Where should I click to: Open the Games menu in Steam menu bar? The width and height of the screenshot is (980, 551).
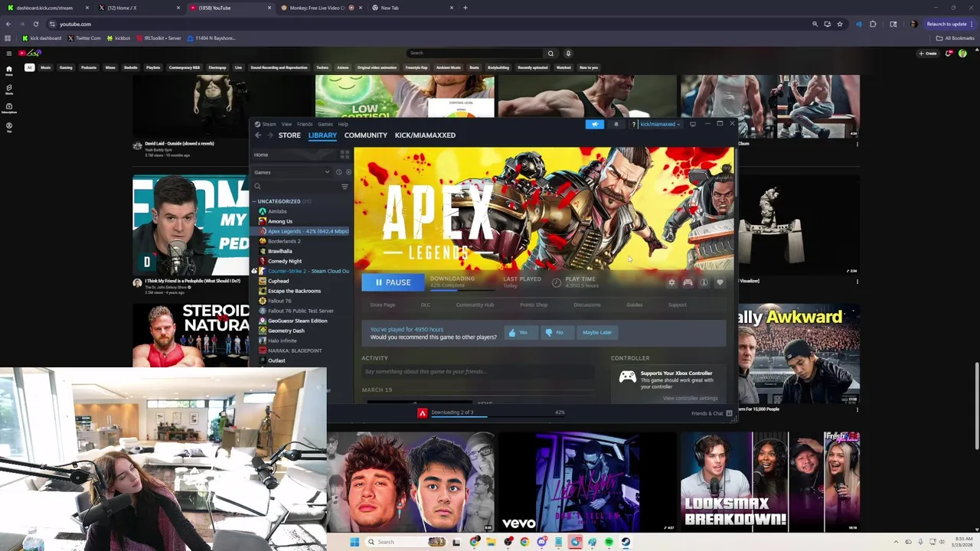click(x=325, y=124)
